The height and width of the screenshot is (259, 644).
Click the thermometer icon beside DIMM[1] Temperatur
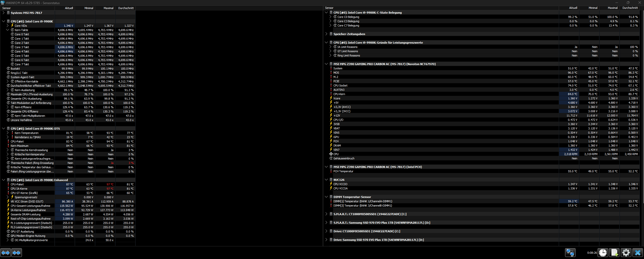click(x=331, y=201)
